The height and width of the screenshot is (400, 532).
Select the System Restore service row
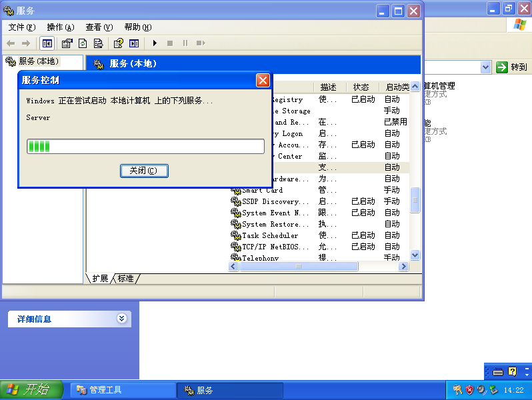click(x=319, y=224)
